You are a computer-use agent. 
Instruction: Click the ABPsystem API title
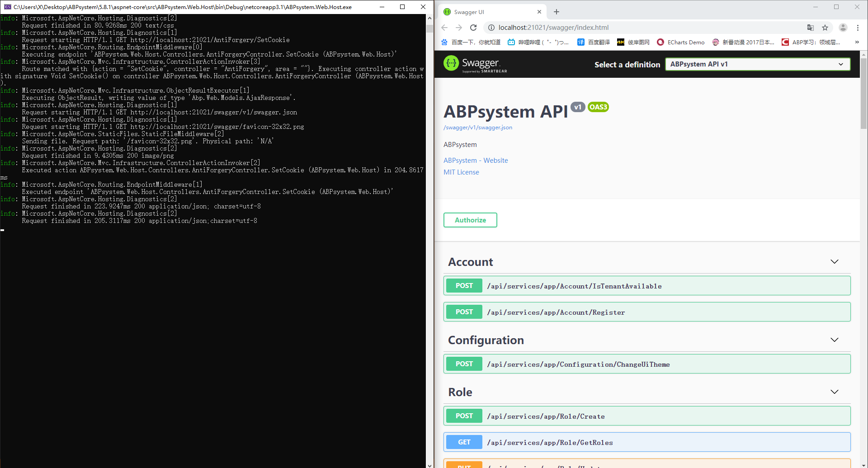click(x=505, y=112)
